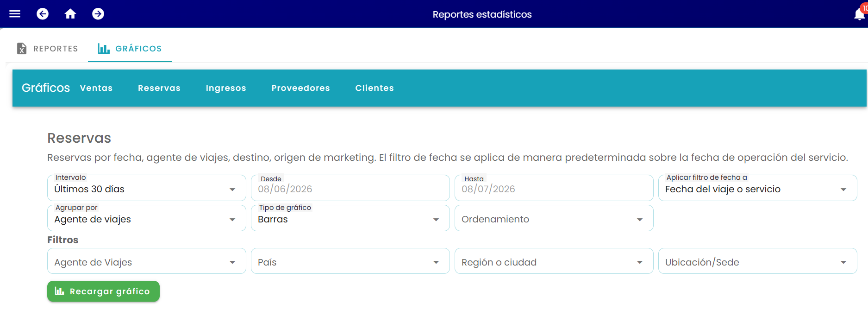The width and height of the screenshot is (868, 310).
Task: Open the Agente de Viajes filter dropdown
Action: coord(147,261)
